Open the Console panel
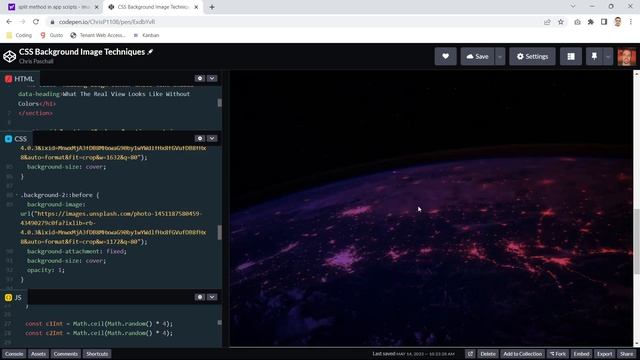Viewport: 640px width, 360px height. point(14,354)
